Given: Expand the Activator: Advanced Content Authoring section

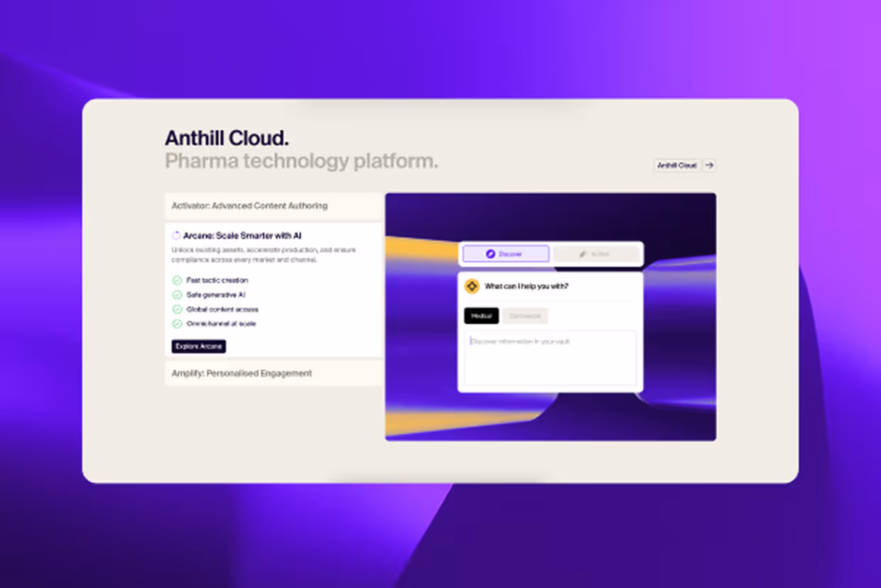Looking at the screenshot, I should (x=274, y=206).
